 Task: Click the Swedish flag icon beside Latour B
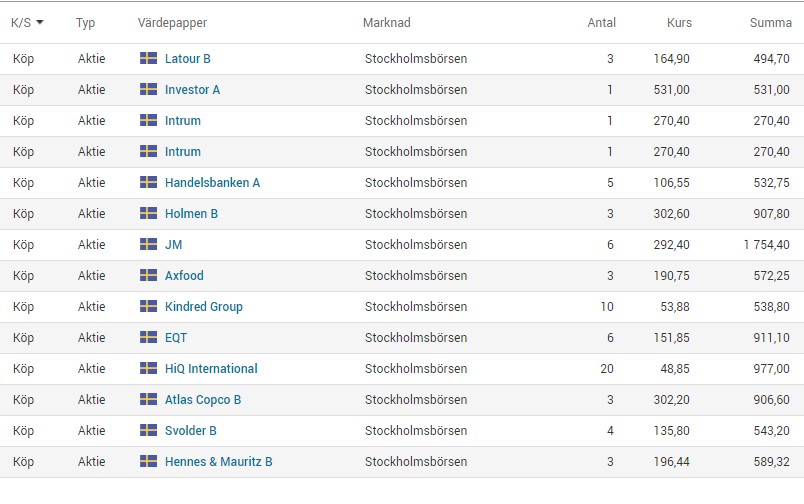(149, 58)
